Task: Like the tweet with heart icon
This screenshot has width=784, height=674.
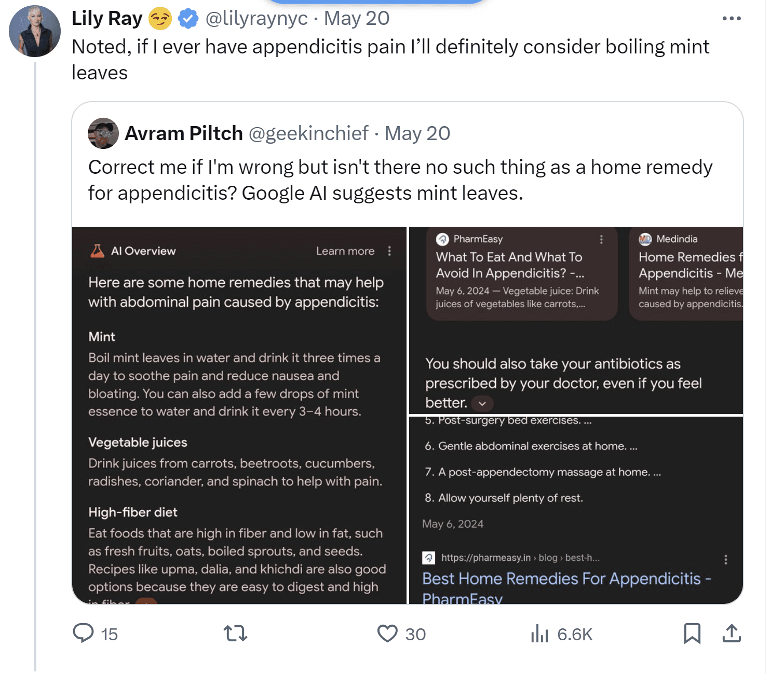Action: 387,634
